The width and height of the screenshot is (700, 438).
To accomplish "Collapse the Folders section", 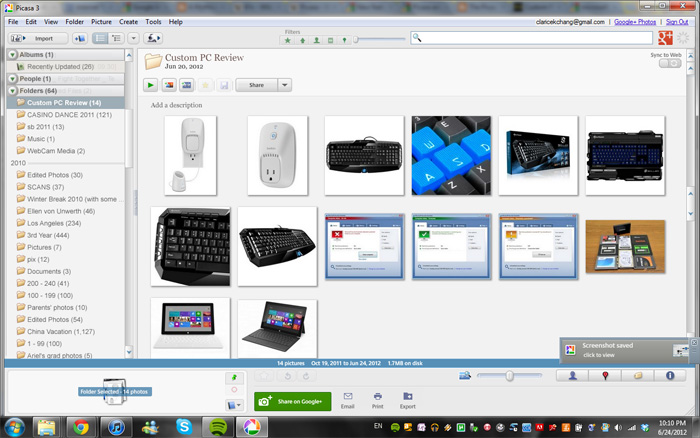I will (12, 91).
